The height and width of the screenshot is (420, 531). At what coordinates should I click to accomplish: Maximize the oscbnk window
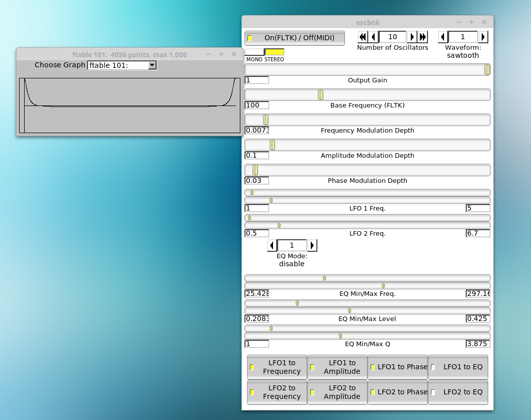(x=471, y=22)
